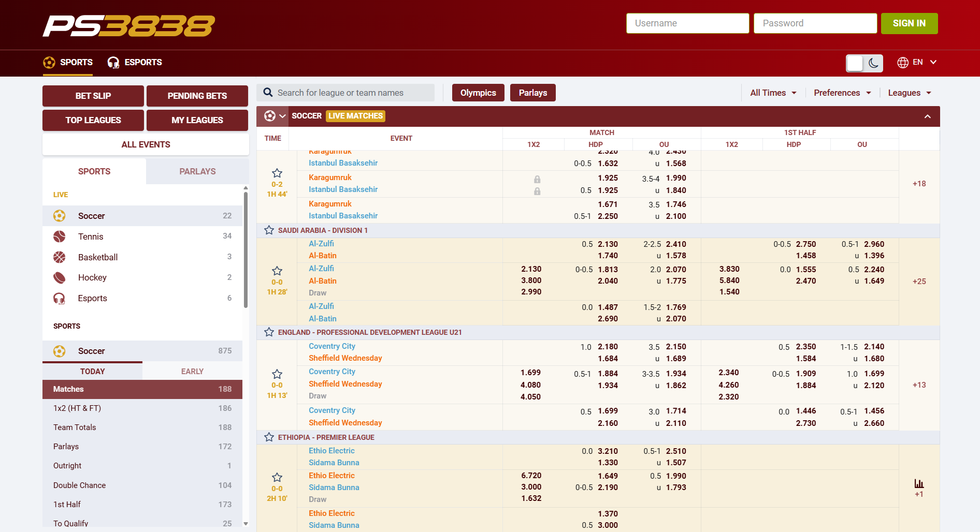Click the search magnifier icon
The height and width of the screenshot is (532, 980).
point(268,93)
